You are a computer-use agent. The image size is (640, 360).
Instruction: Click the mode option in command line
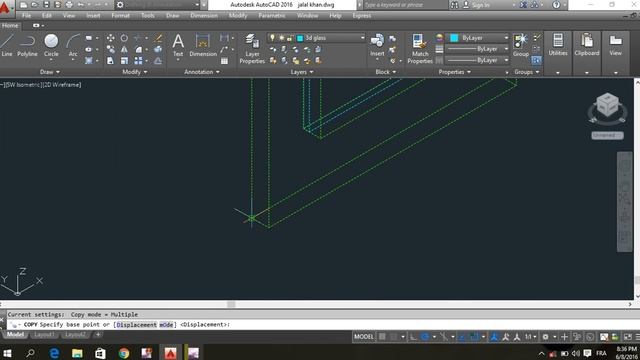(x=166, y=324)
